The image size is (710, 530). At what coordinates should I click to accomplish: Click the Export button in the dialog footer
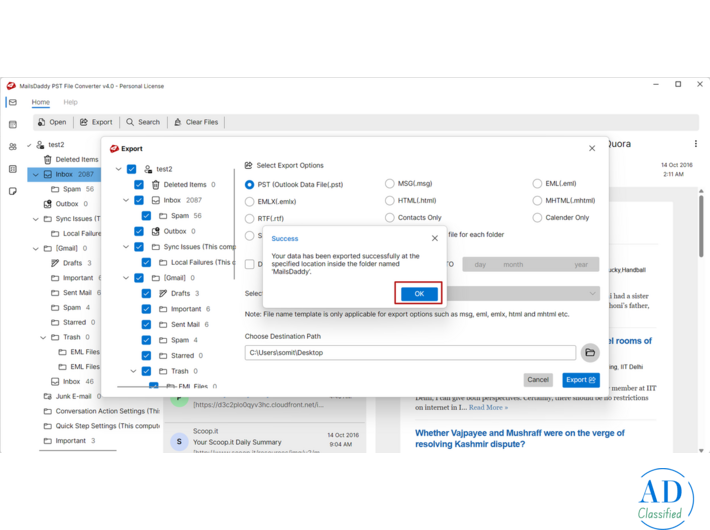pyautogui.click(x=581, y=380)
